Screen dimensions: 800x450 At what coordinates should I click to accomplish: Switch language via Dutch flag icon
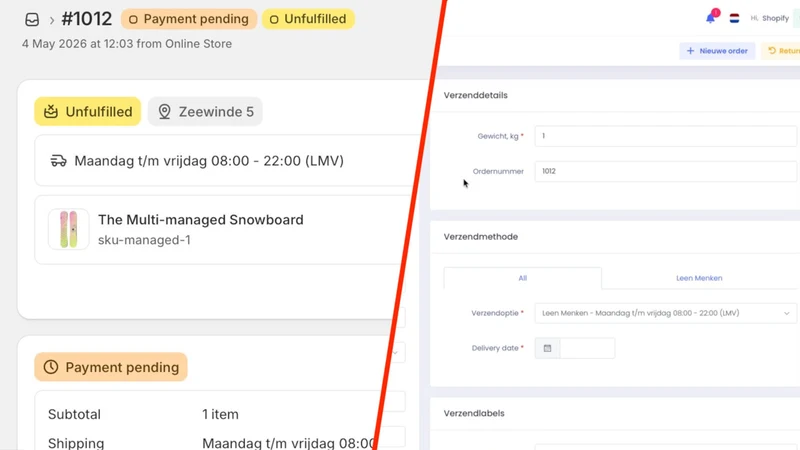pos(735,18)
